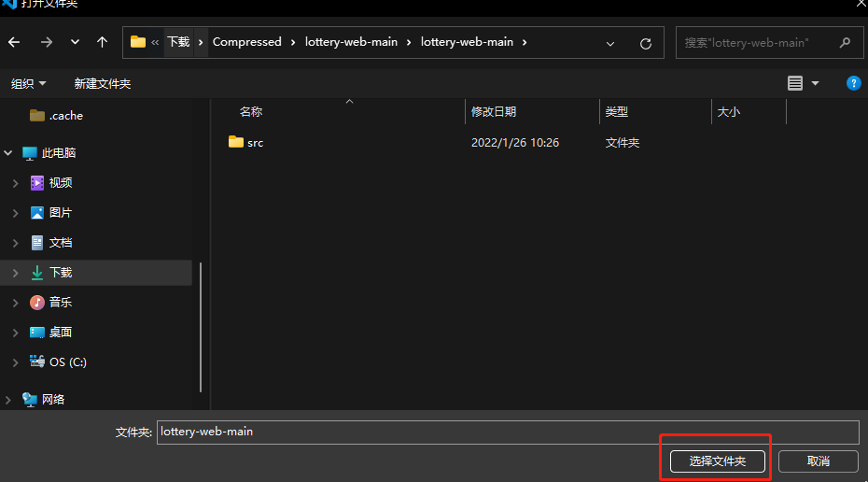This screenshot has height=482, width=868.
Task: Open 文档 folder in sidebar
Action: coord(51,243)
